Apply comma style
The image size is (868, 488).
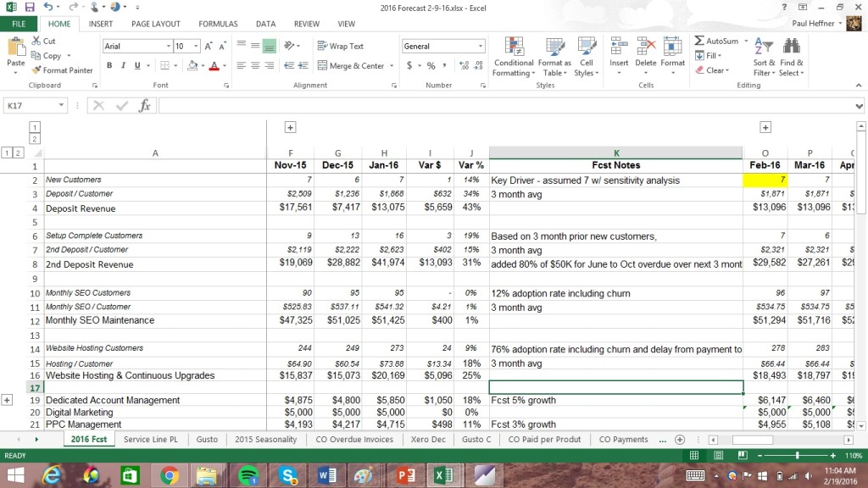click(444, 65)
